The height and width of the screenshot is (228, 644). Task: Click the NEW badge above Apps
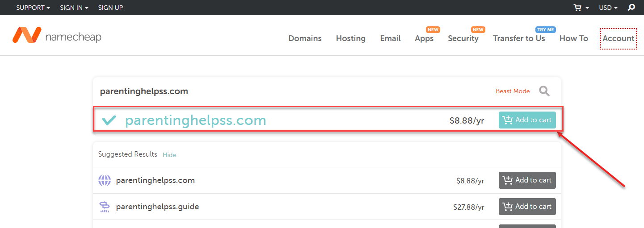(x=433, y=30)
